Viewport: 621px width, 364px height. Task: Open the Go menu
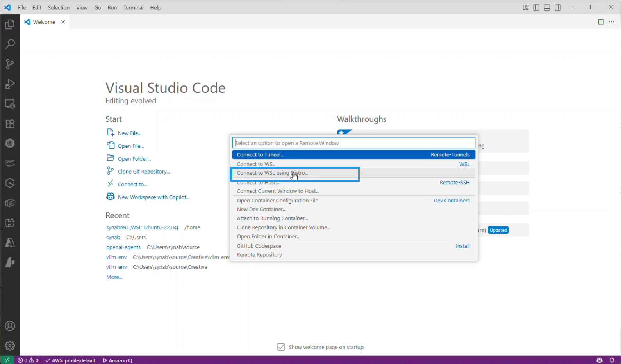pyautogui.click(x=98, y=7)
